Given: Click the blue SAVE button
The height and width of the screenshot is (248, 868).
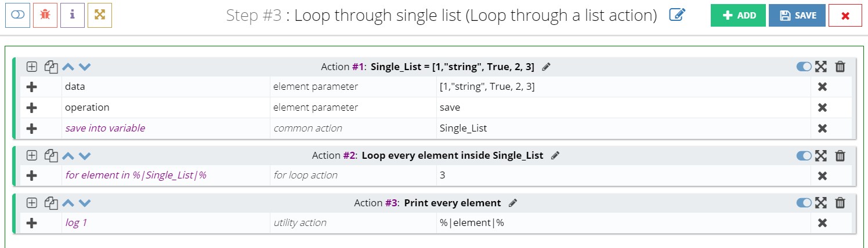Looking at the screenshot, I should (797, 16).
